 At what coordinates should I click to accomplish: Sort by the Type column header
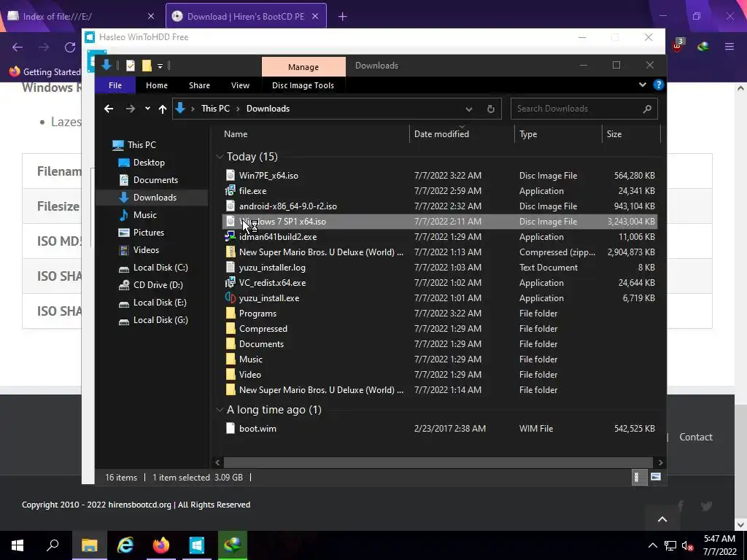[558, 134]
